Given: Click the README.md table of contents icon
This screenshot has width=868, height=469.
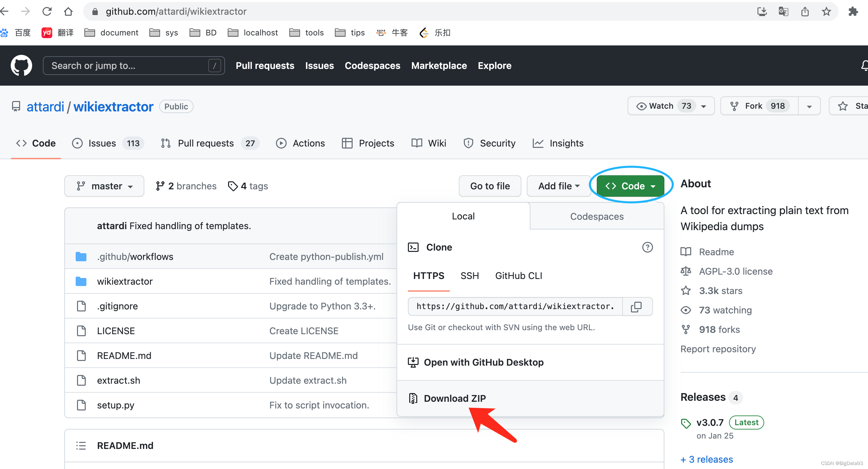Looking at the screenshot, I should [81, 446].
